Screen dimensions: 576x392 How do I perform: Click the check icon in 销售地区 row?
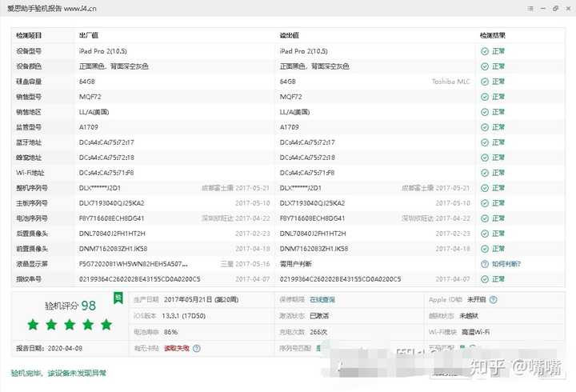485,112
